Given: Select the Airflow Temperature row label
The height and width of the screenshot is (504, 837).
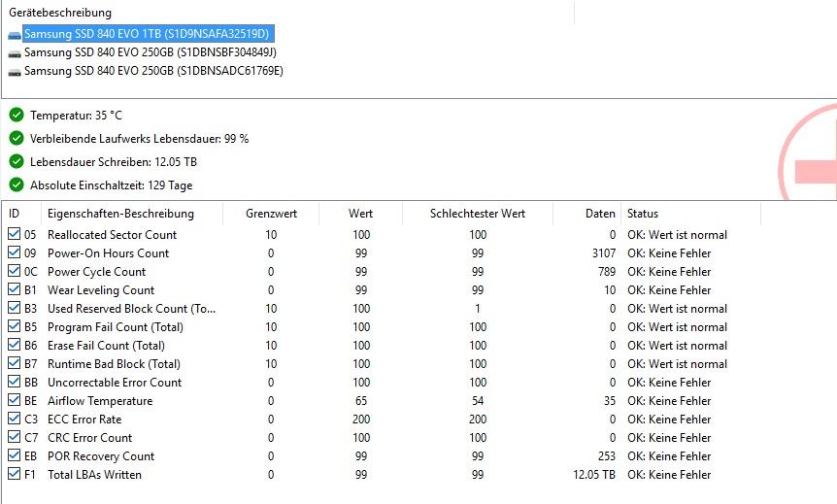Looking at the screenshot, I should (100, 401).
